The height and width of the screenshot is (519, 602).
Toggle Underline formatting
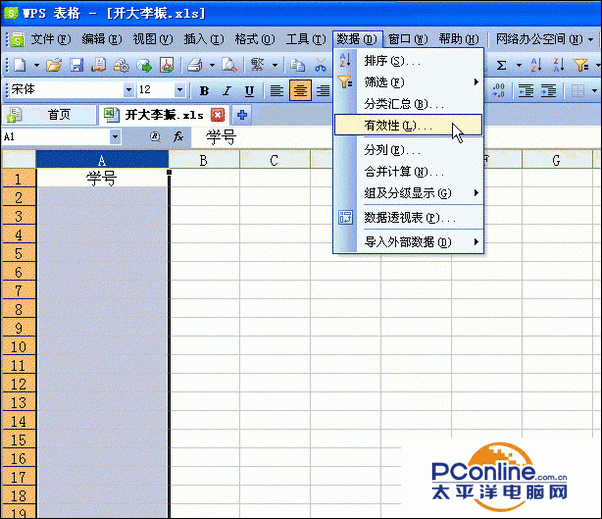(250, 91)
